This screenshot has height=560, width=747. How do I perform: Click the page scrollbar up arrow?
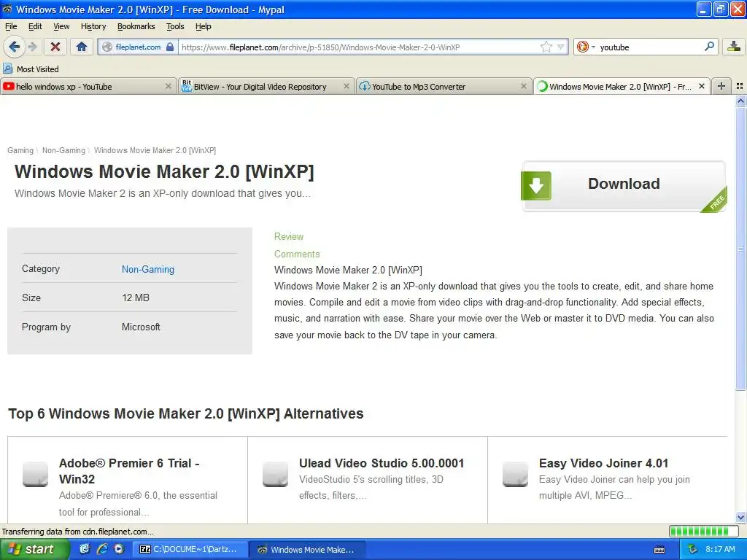[740, 101]
